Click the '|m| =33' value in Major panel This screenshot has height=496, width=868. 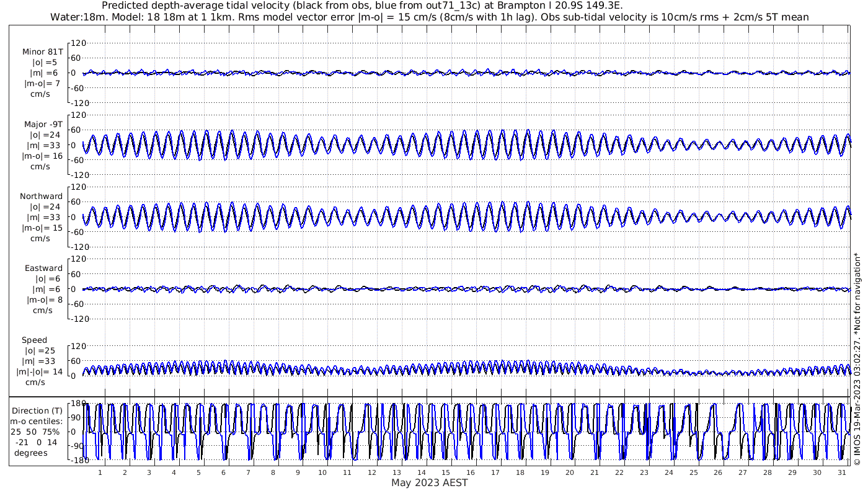45,145
